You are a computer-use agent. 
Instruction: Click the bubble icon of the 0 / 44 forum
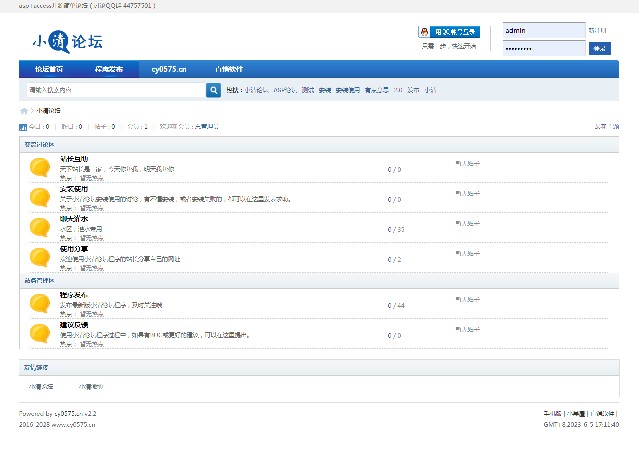point(40,304)
